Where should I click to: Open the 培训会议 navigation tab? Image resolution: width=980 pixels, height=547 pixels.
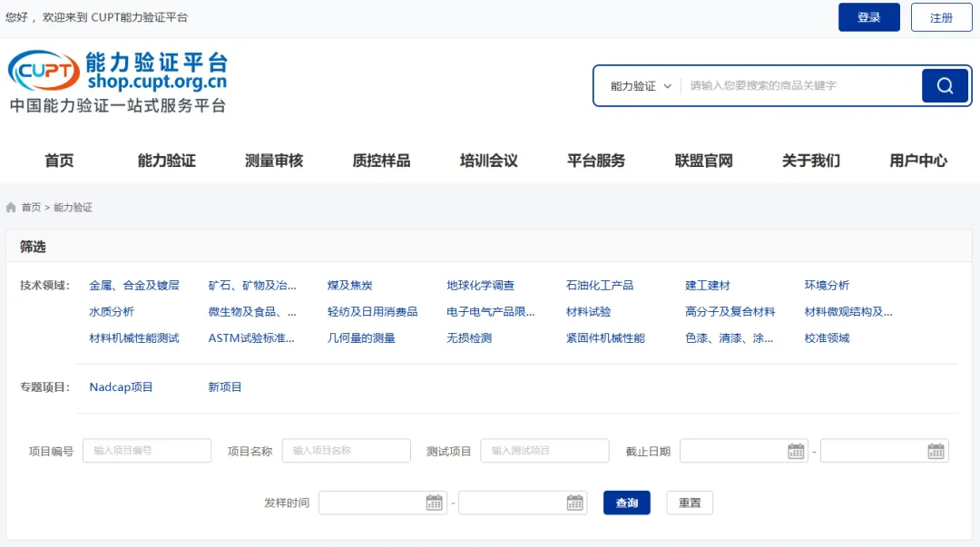[489, 161]
